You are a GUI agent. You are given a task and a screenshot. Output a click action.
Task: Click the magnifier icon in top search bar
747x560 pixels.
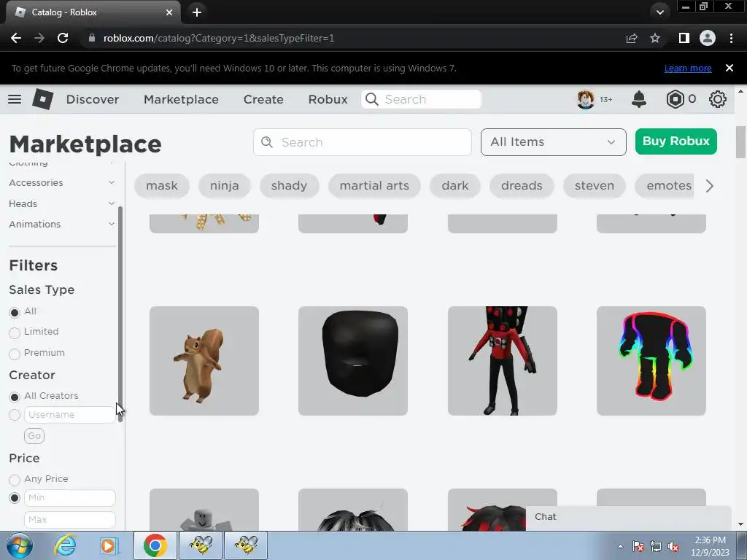(371, 99)
